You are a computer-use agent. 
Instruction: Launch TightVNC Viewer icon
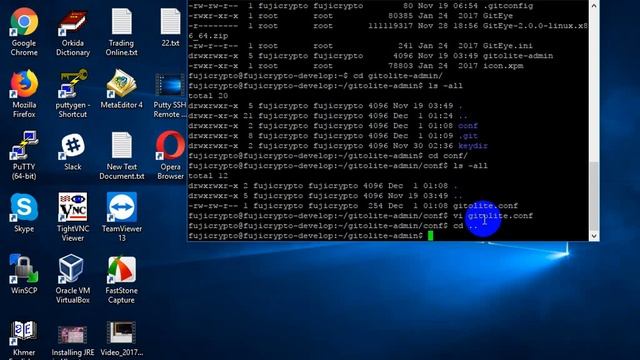[73, 218]
